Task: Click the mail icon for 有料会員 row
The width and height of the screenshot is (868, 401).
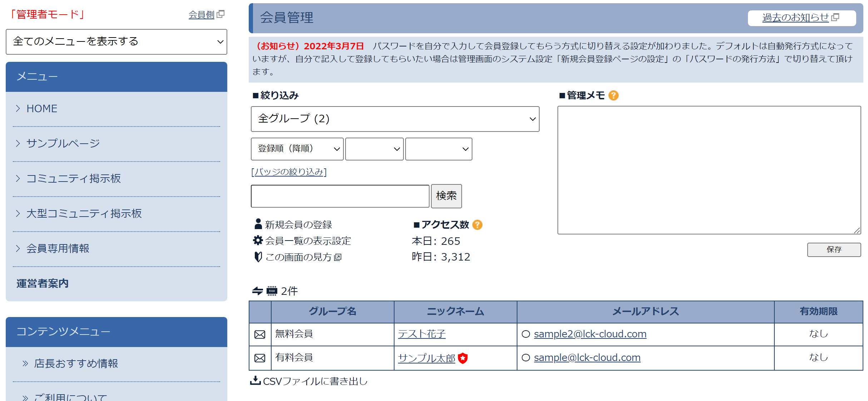Action: point(260,358)
